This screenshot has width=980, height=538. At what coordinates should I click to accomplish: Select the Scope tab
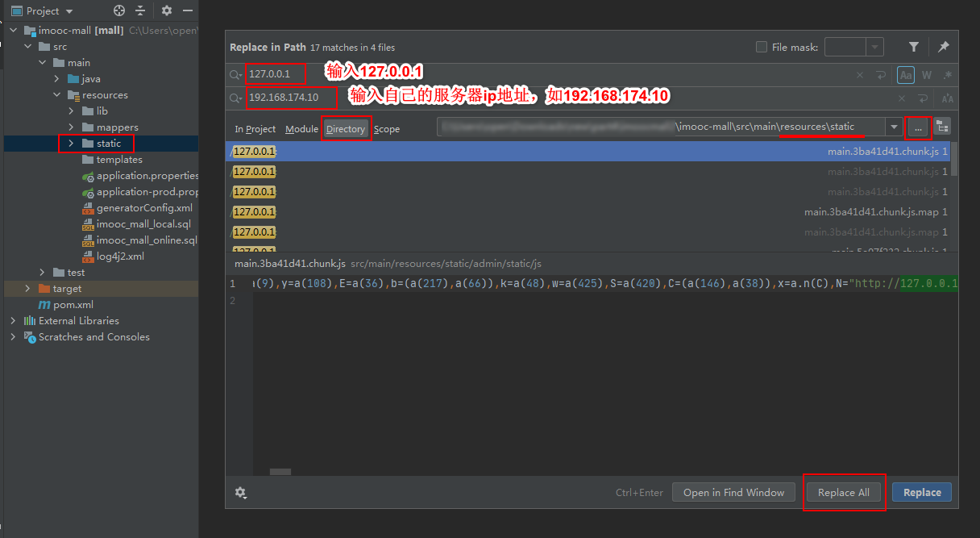click(387, 129)
